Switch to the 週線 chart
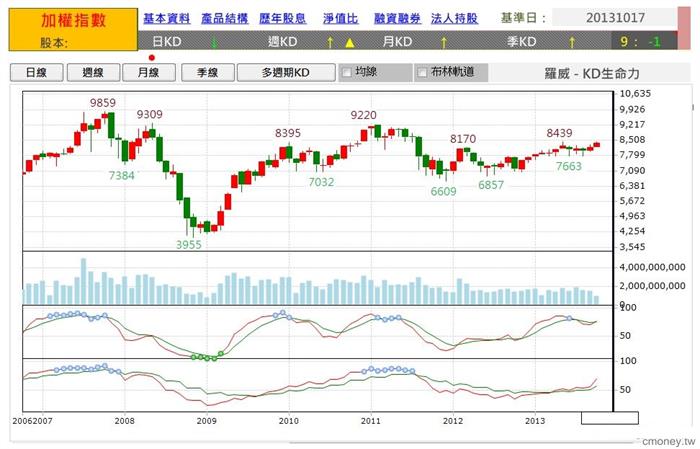The width and height of the screenshot is (700, 449). coord(93,72)
